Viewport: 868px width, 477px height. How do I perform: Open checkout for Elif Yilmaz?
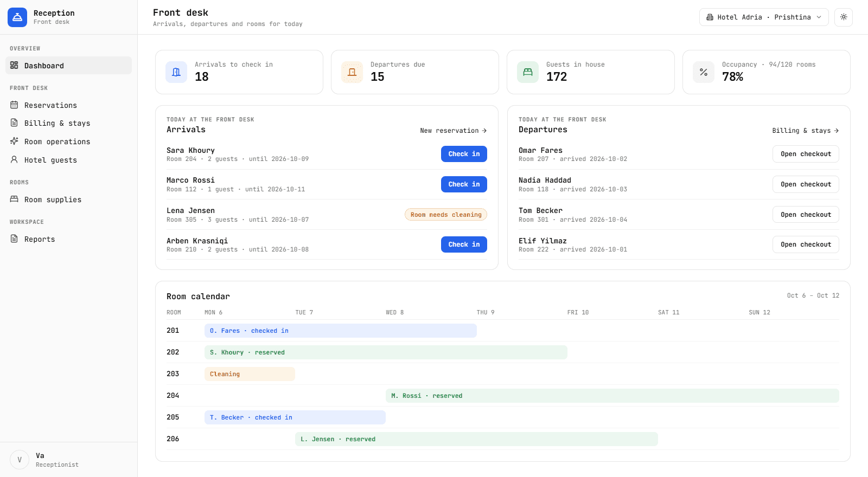tap(806, 244)
